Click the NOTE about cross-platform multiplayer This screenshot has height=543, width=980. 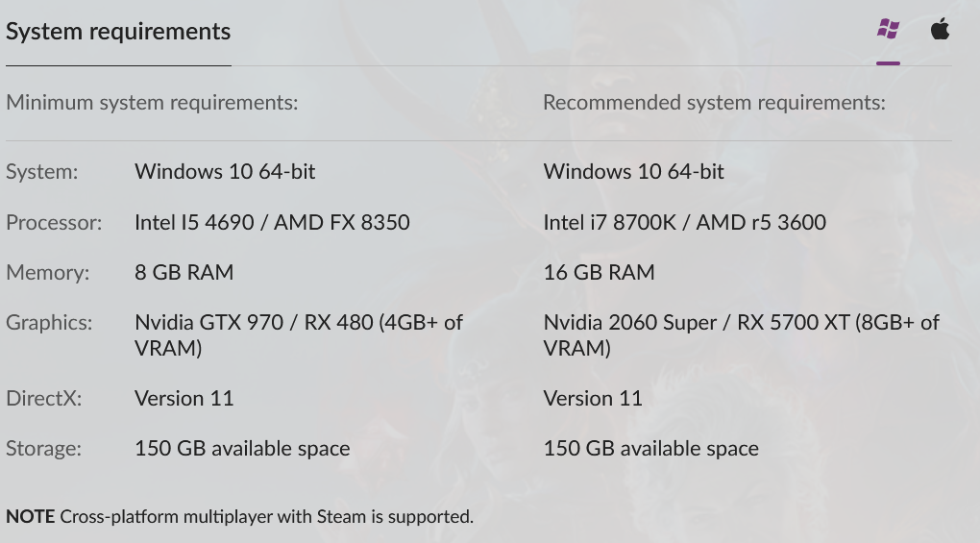[x=239, y=517]
